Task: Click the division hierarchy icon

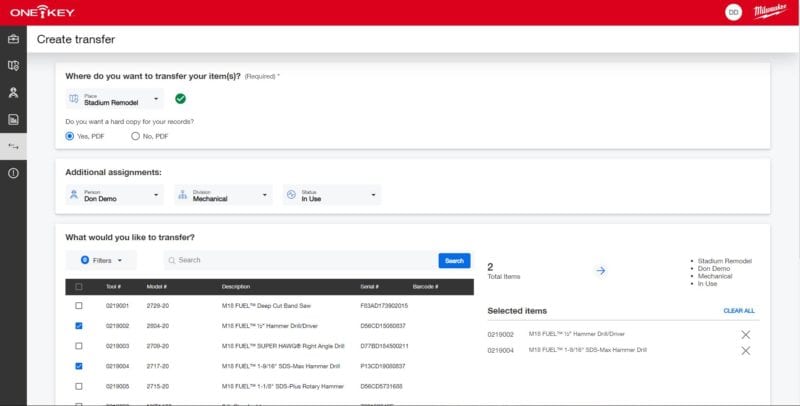Action: (x=183, y=195)
